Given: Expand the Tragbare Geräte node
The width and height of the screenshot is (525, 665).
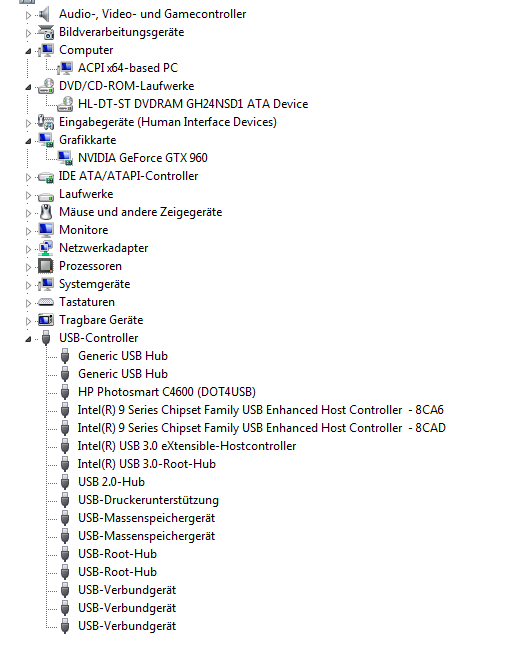Looking at the screenshot, I should click(28, 321).
